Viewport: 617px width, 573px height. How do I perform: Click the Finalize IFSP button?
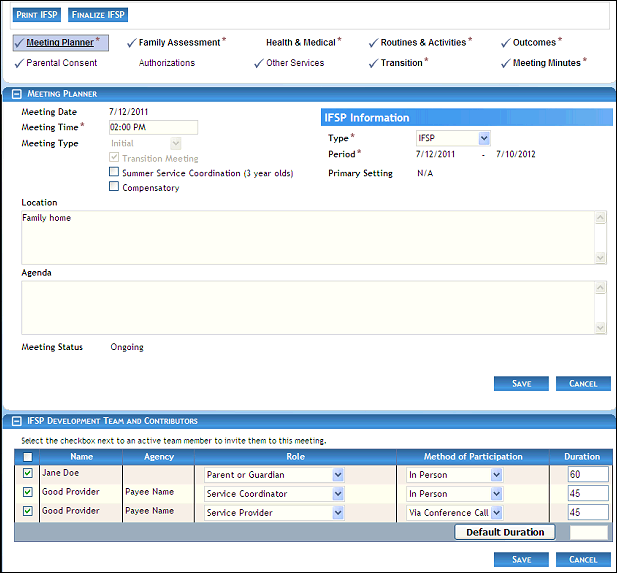coord(98,15)
